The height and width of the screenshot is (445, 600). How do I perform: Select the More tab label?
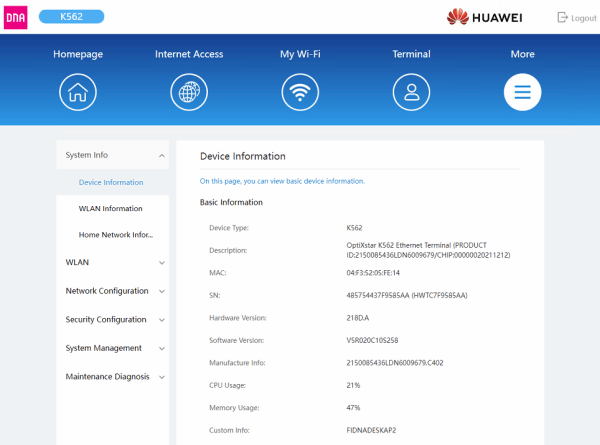coord(523,54)
